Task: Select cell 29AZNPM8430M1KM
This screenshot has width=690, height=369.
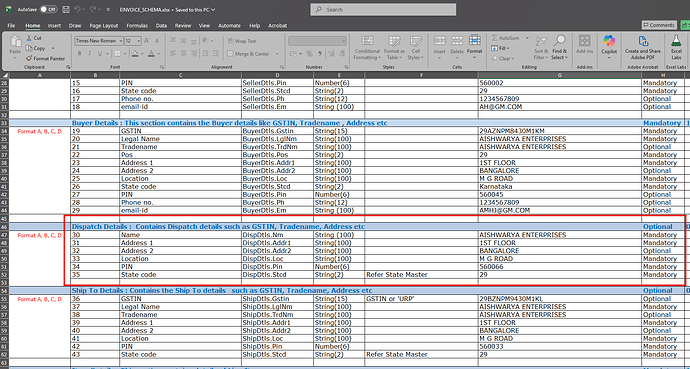Action: click(560, 131)
